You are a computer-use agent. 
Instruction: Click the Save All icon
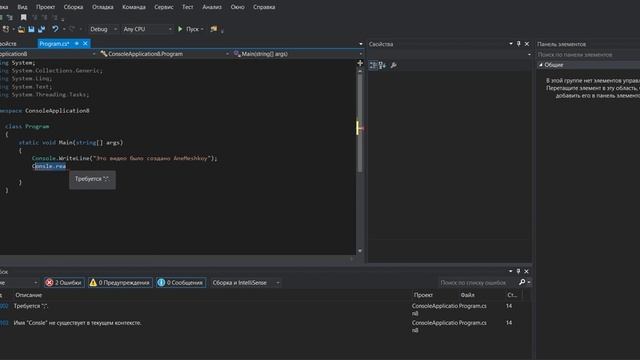pyautogui.click(x=41, y=29)
